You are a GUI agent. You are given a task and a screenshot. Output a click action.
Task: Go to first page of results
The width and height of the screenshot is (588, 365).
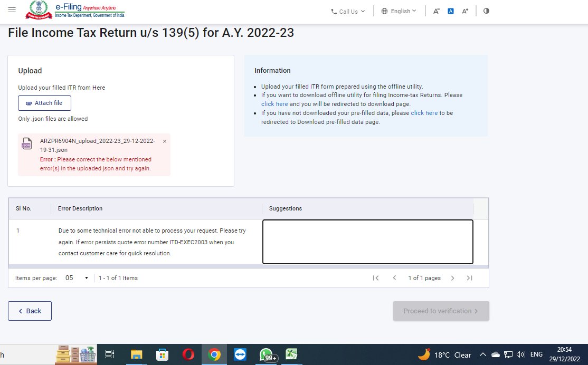pyautogui.click(x=376, y=278)
